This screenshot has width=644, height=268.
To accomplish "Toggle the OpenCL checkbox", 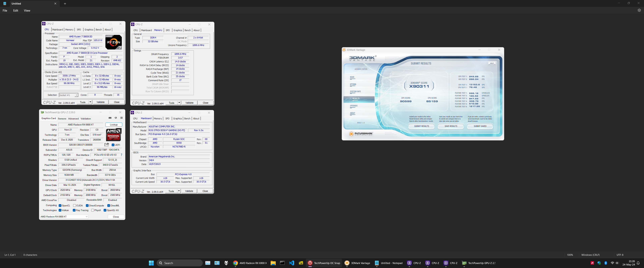I will pos(60,206).
